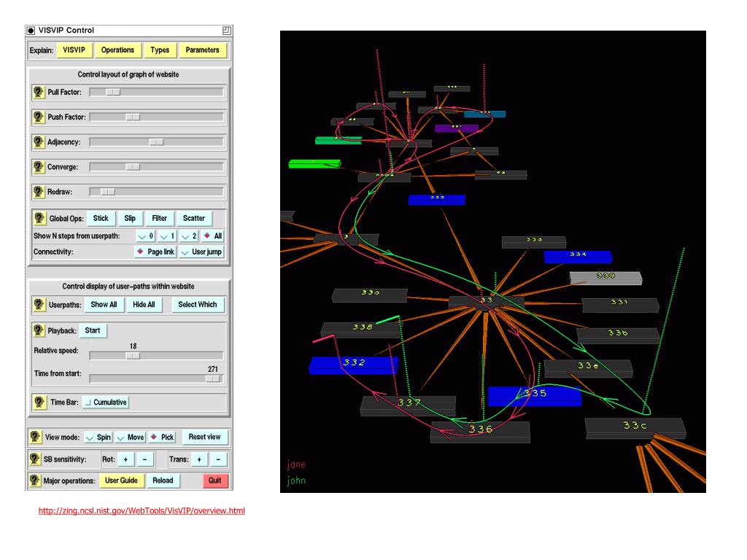
Task: Open help icon for Global Ops
Action: [x=38, y=218]
